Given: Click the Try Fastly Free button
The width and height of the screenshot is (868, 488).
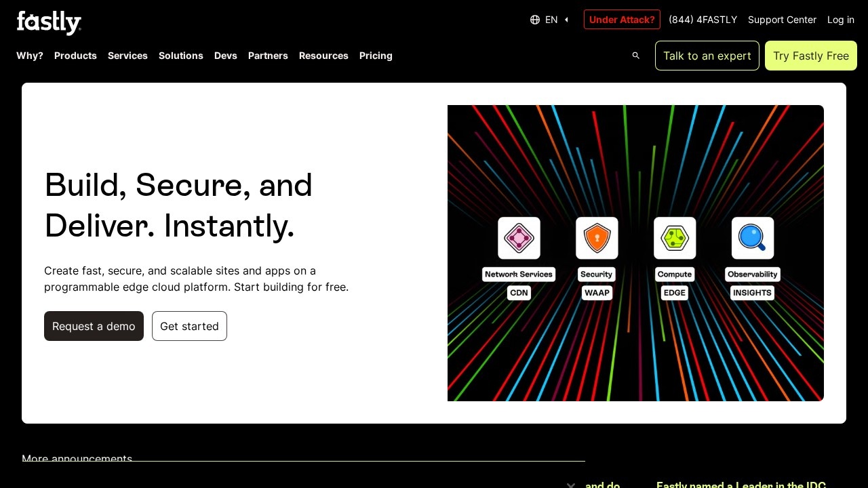Looking at the screenshot, I should coord(811,56).
